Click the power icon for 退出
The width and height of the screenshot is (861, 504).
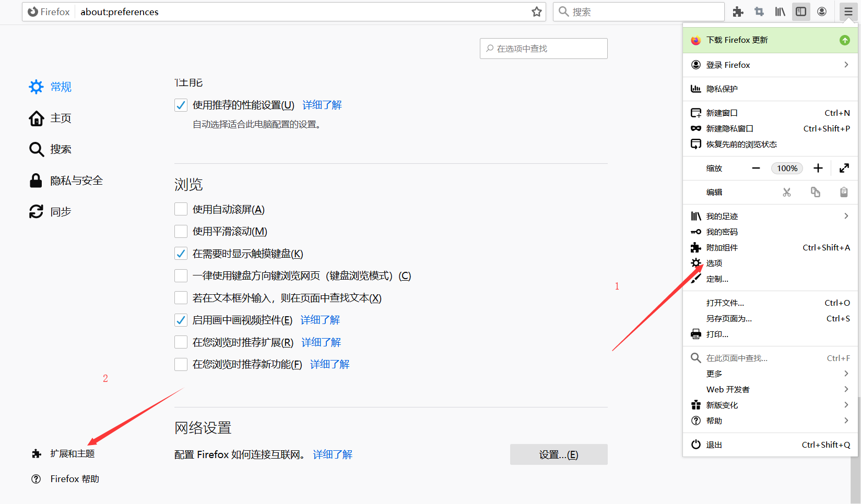coord(696,445)
